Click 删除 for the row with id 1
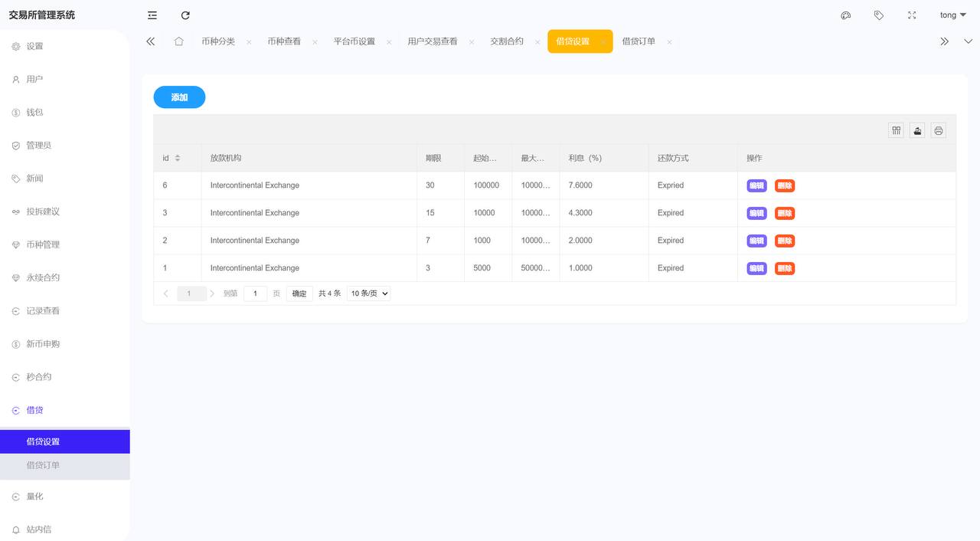This screenshot has height=541, width=980. (785, 268)
